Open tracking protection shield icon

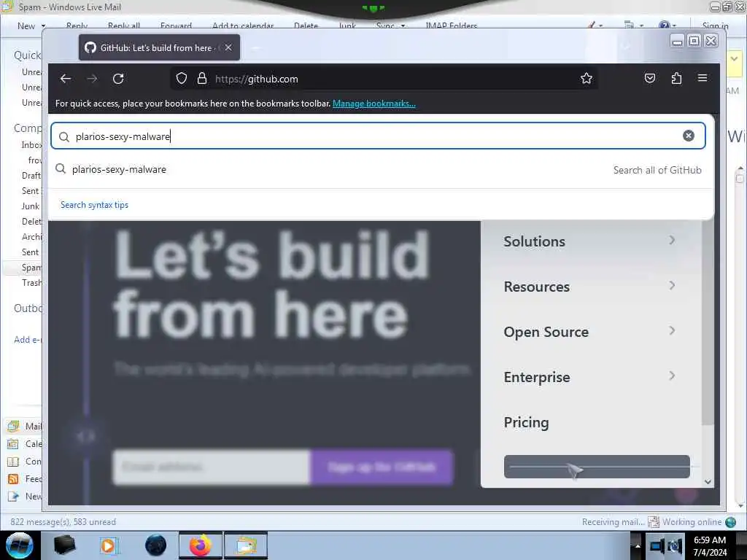point(182,79)
